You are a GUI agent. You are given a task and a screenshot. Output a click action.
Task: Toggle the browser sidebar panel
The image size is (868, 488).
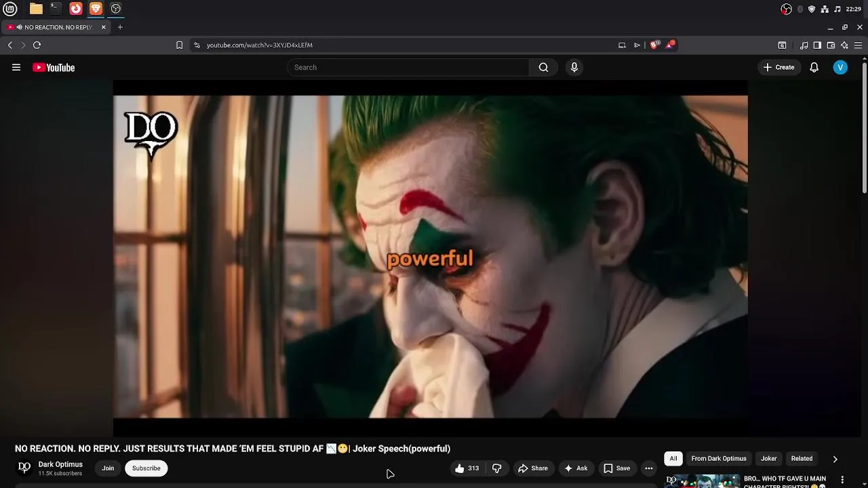pyautogui.click(x=817, y=45)
